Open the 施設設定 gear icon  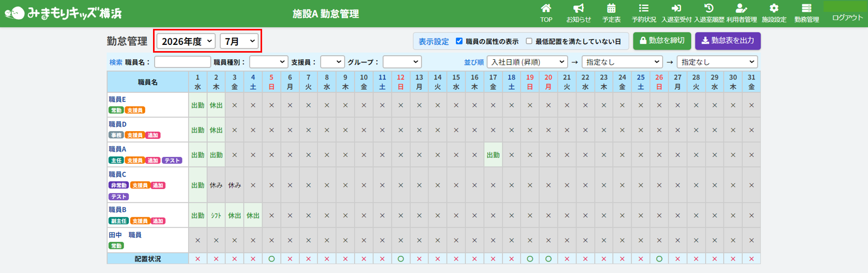(x=774, y=13)
